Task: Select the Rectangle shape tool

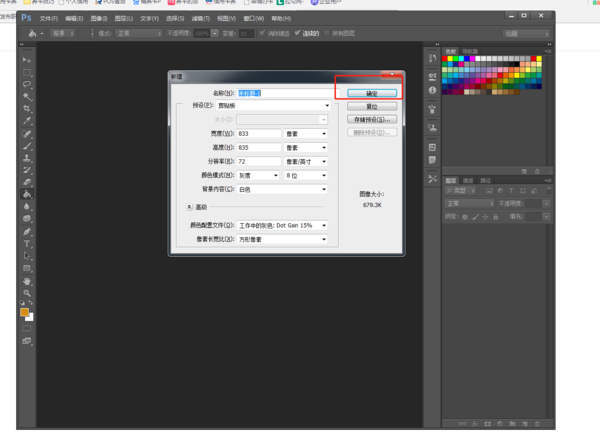Action: click(x=27, y=268)
